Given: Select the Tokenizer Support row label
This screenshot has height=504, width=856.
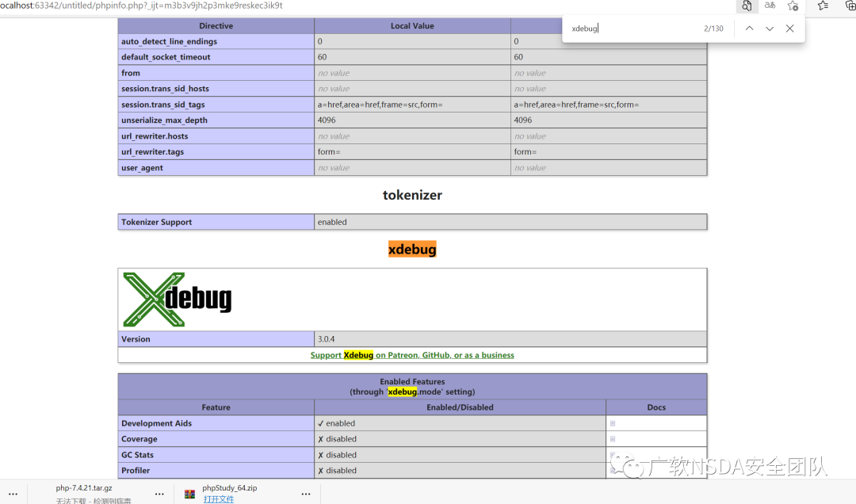Looking at the screenshot, I should coord(157,222).
